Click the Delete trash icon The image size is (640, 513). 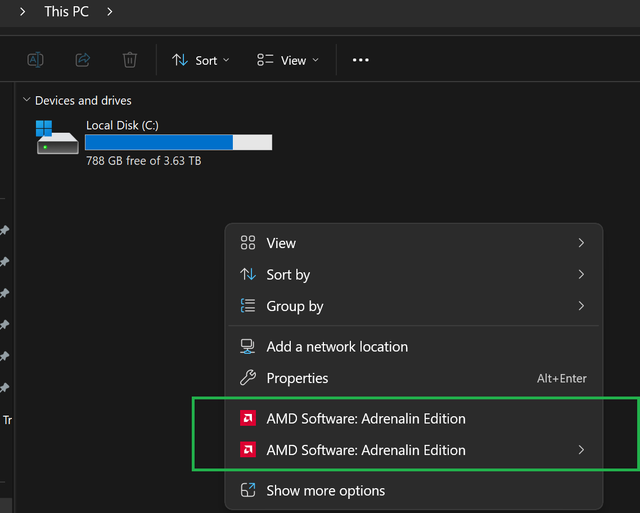[130, 60]
